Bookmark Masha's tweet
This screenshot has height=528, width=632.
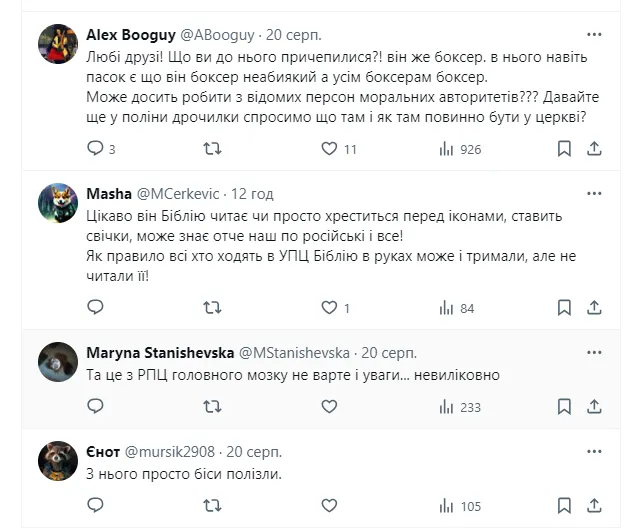[564, 308]
